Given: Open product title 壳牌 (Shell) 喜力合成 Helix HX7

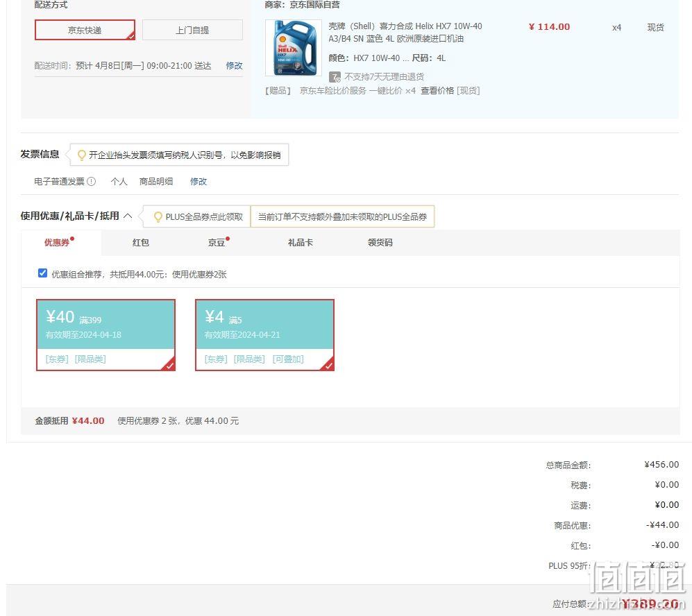Looking at the screenshot, I should [x=405, y=32].
